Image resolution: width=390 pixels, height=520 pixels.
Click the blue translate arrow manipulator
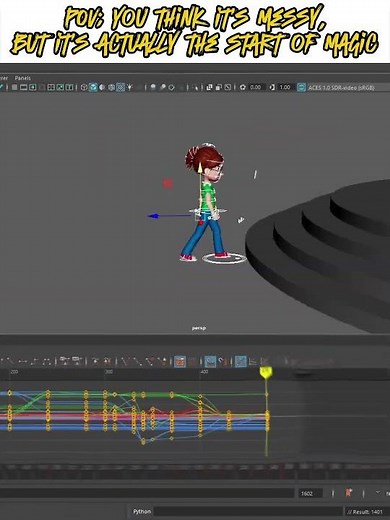[x=154, y=216]
